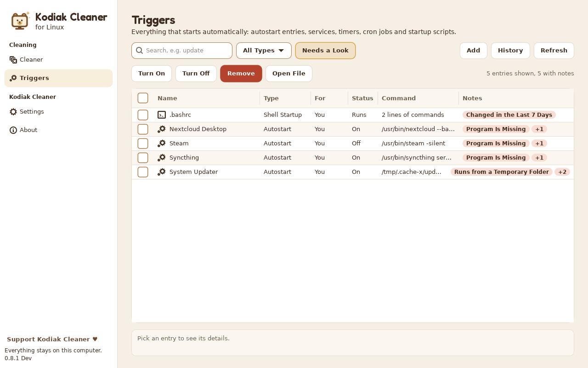Click the +2 notes badge for System Updater

pos(562,172)
